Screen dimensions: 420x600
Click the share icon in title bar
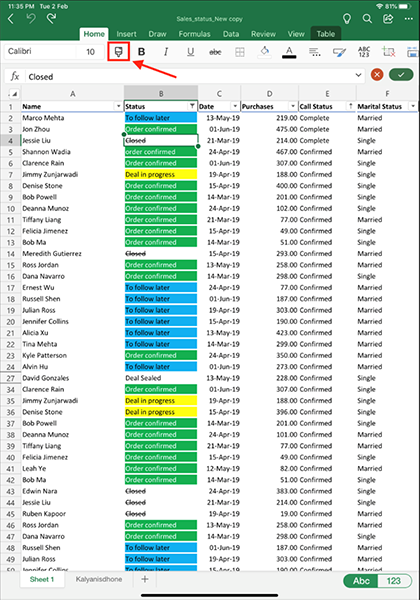388,19
